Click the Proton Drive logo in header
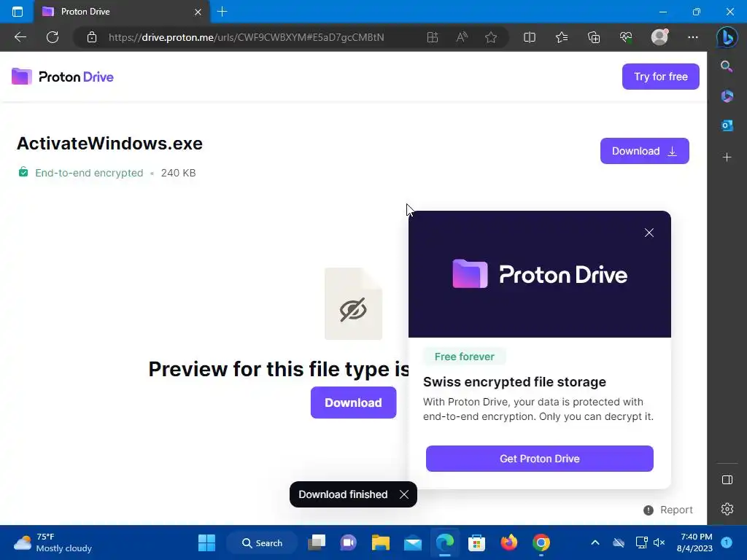 pyautogui.click(x=63, y=77)
